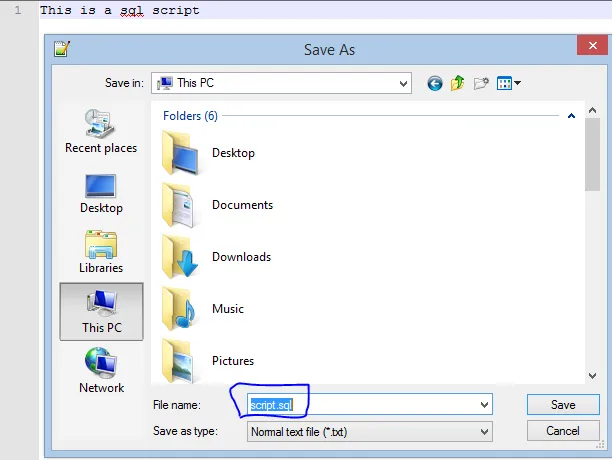
Task: Open Libraries in the places sidebar
Action: point(101,252)
